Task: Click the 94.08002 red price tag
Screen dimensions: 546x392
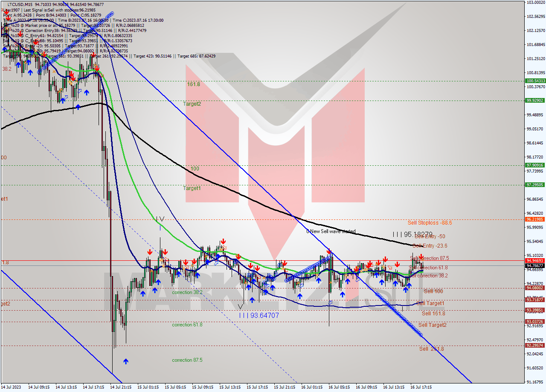Action: click(x=535, y=288)
